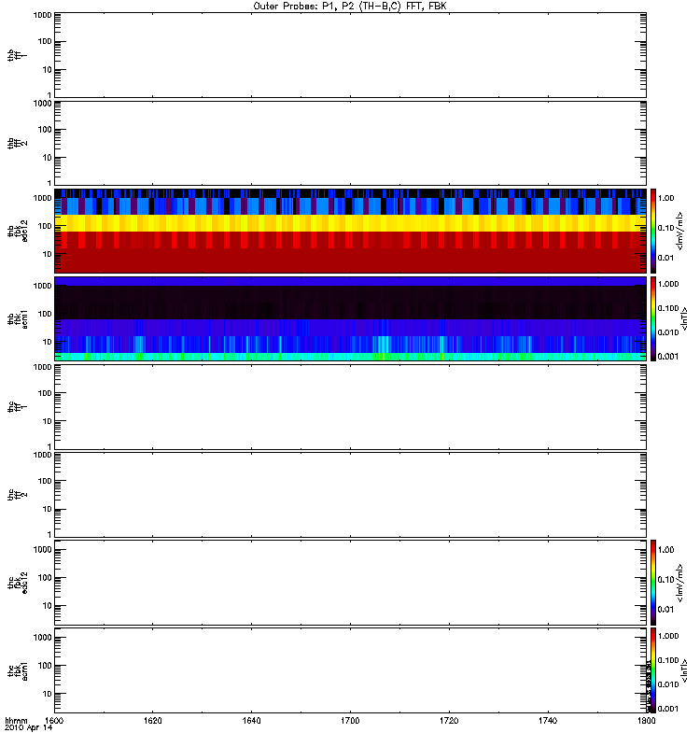Click the "0.10" value on thc edc12 color bar
Viewport: 700px width, 747px height.
665,580
